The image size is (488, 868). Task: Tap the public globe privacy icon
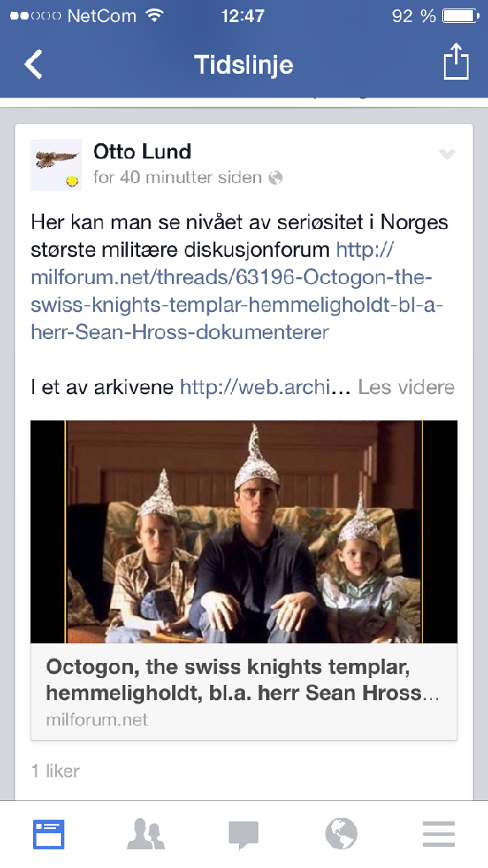click(x=275, y=178)
